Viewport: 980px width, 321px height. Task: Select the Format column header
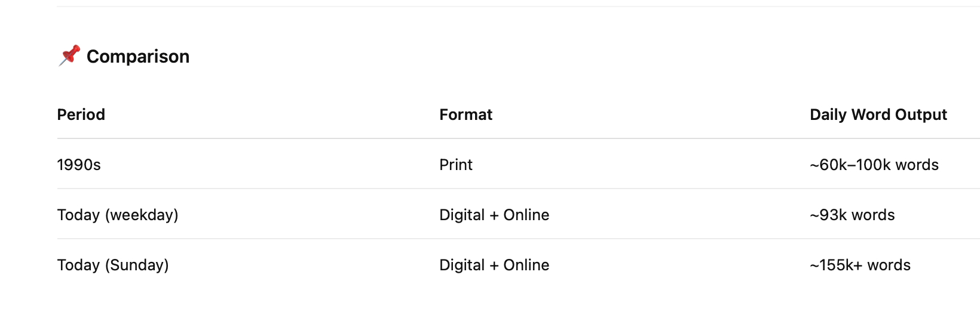pyautogui.click(x=465, y=115)
